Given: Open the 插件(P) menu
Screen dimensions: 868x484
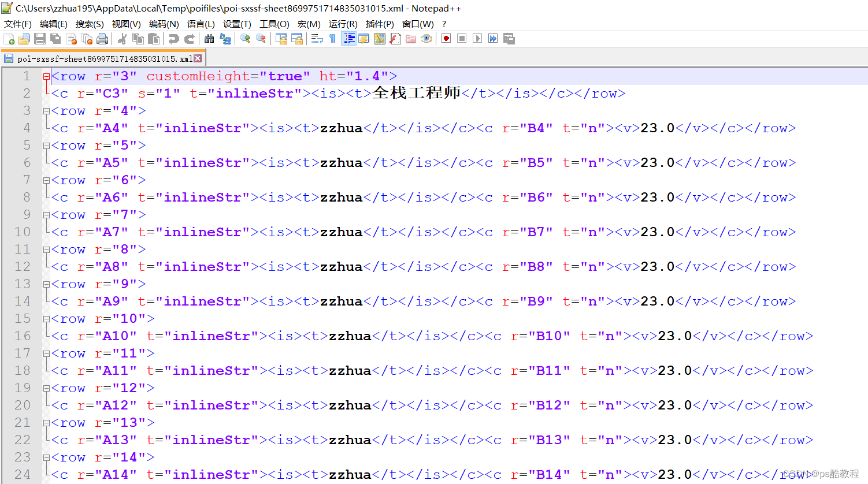Looking at the screenshot, I should (x=380, y=24).
